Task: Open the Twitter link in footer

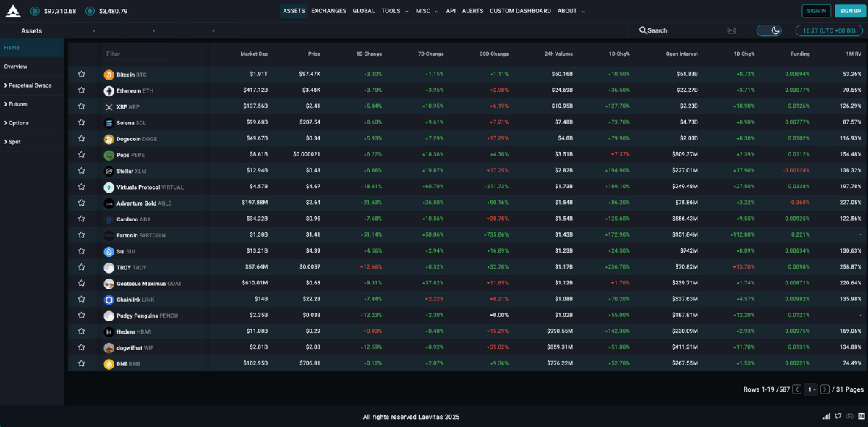Action: [838, 416]
